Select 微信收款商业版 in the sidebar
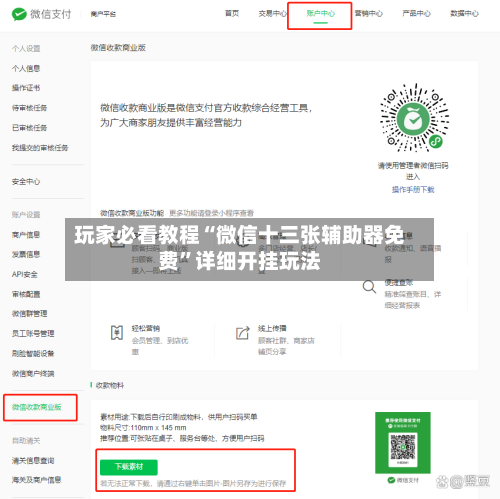Image resolution: width=500 pixels, height=499 pixels. pyautogui.click(x=37, y=407)
